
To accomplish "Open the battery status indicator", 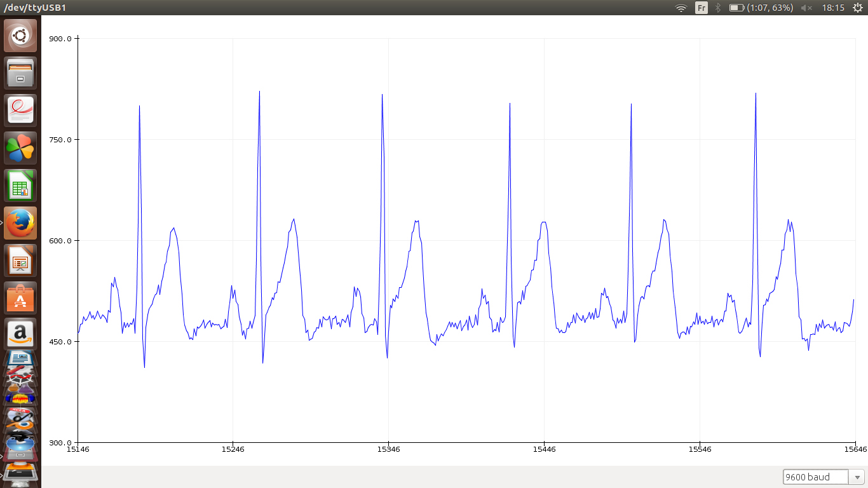I will pos(761,8).
